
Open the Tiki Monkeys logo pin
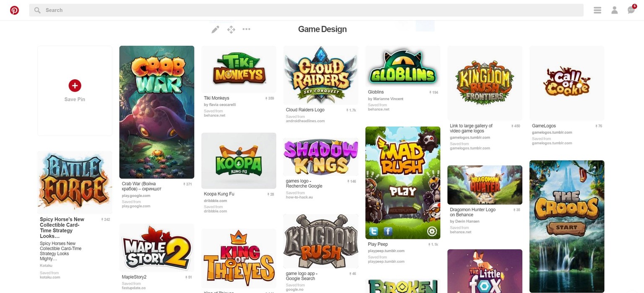(x=239, y=69)
